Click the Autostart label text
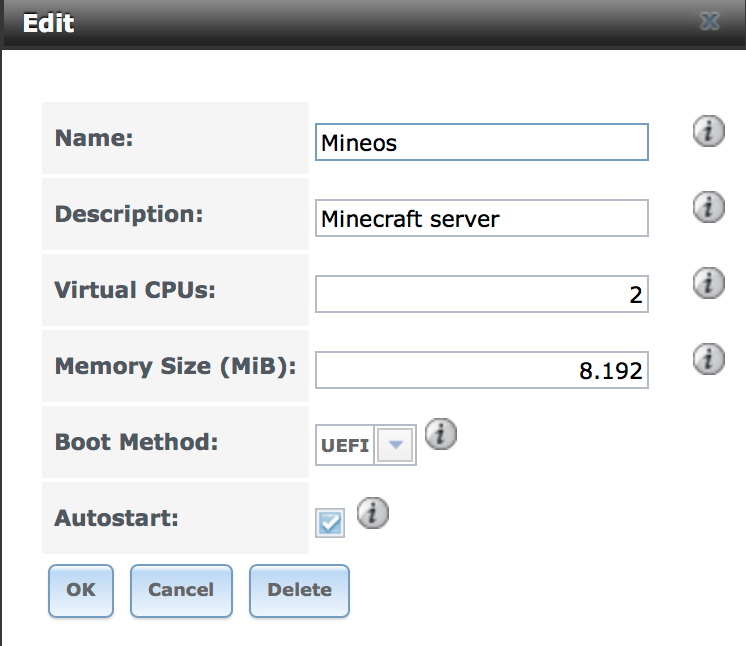 point(115,518)
